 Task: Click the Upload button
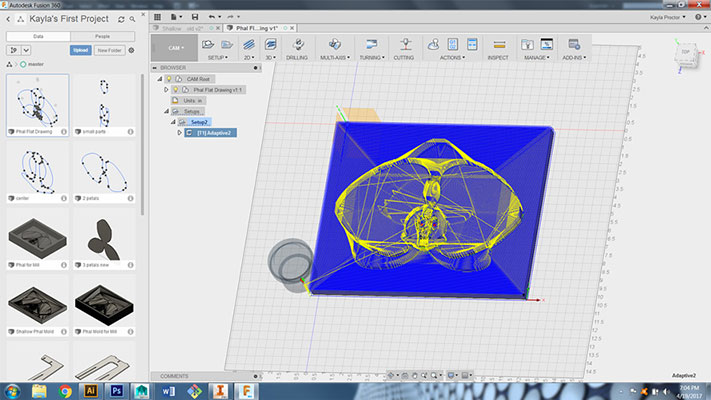coord(81,50)
